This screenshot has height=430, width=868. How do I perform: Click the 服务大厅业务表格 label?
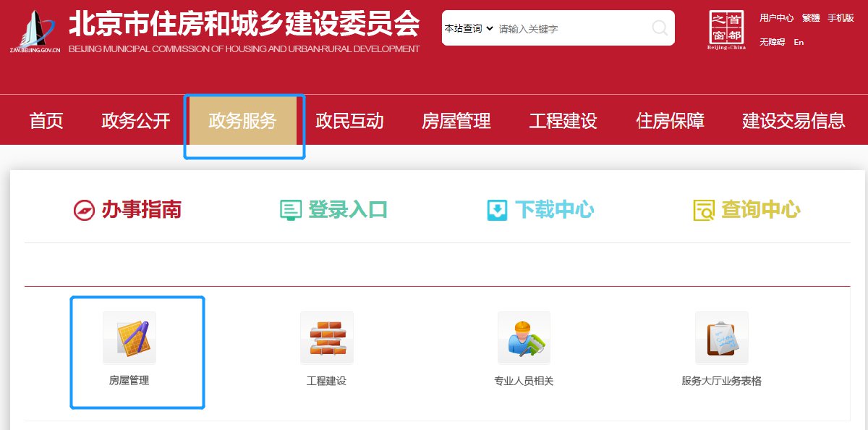pyautogui.click(x=722, y=381)
